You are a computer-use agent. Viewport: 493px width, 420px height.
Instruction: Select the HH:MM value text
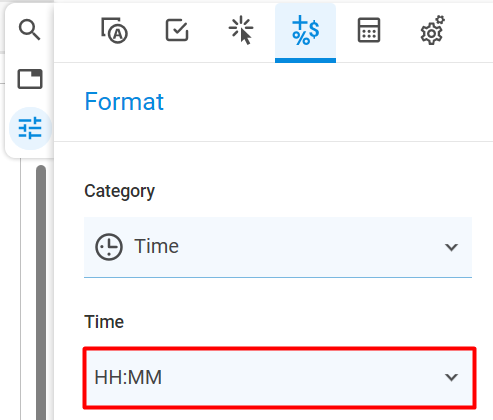(x=128, y=377)
